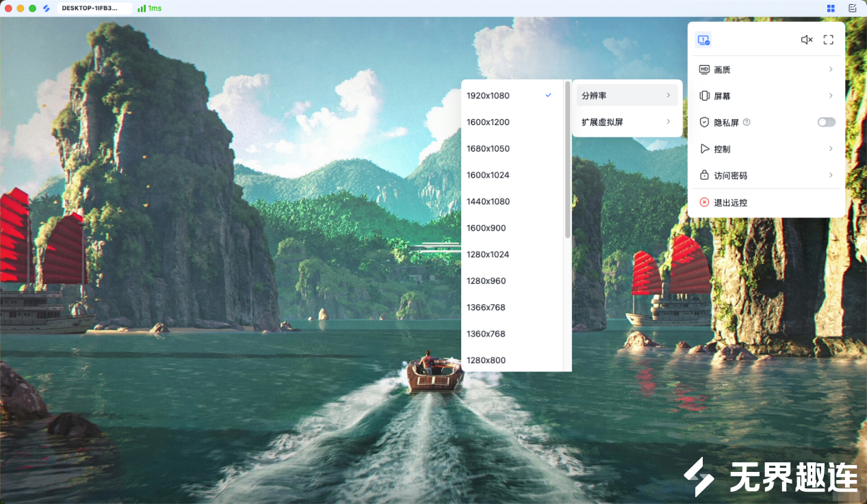Choose resolution 1600x1024

click(x=512, y=175)
